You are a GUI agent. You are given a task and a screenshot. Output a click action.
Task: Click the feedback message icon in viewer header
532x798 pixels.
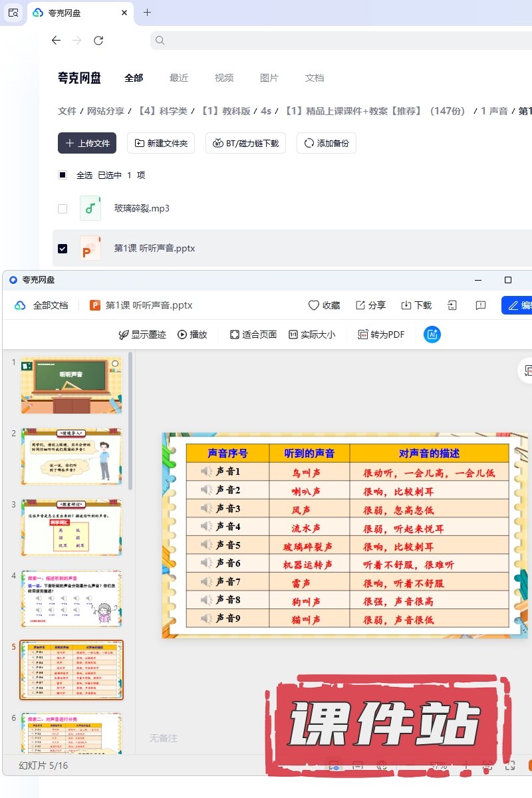[481, 305]
